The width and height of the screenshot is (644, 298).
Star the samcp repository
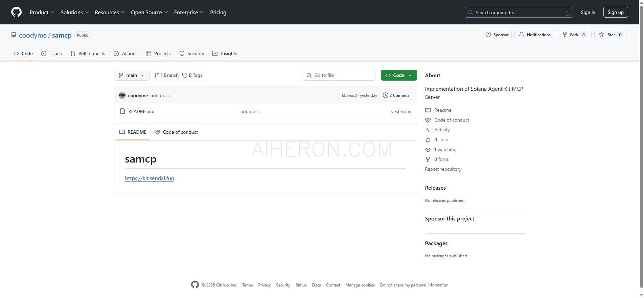pos(611,35)
